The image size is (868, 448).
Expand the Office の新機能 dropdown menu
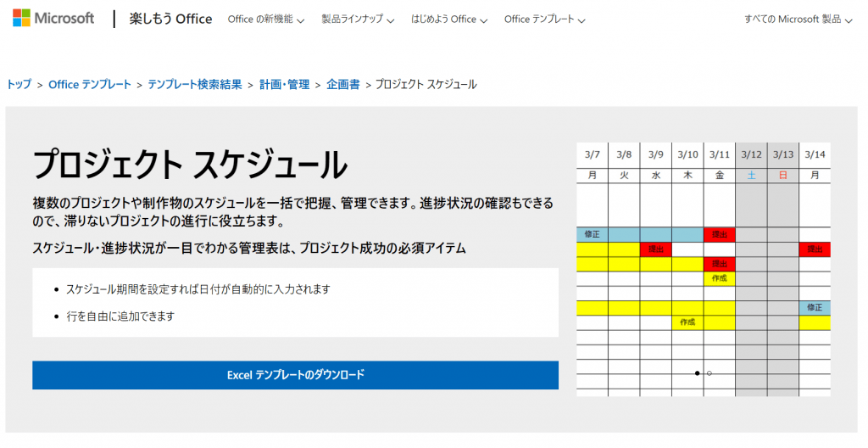click(x=265, y=19)
